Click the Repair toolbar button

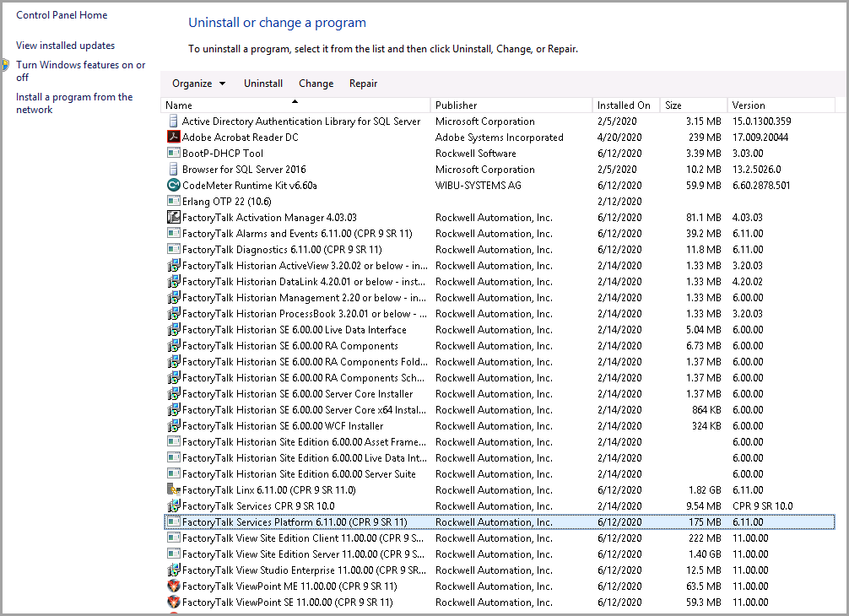pyautogui.click(x=364, y=84)
